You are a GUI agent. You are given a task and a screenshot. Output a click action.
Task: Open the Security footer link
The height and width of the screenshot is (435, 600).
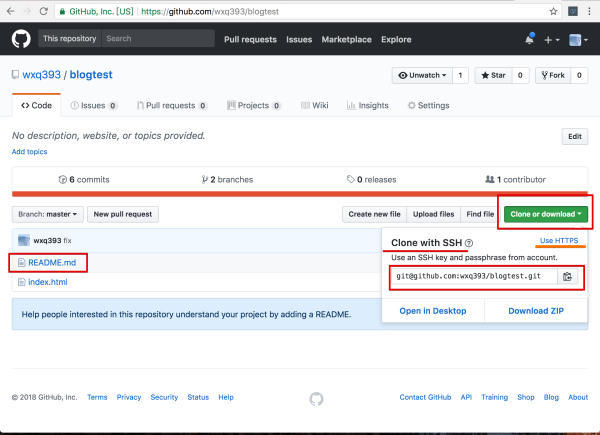pos(164,397)
